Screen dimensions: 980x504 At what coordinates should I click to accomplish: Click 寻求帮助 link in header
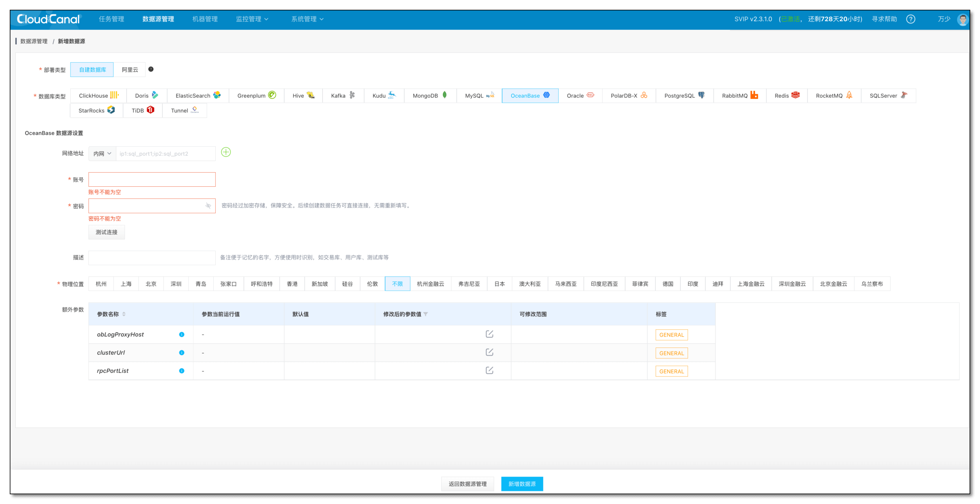pyautogui.click(x=884, y=19)
